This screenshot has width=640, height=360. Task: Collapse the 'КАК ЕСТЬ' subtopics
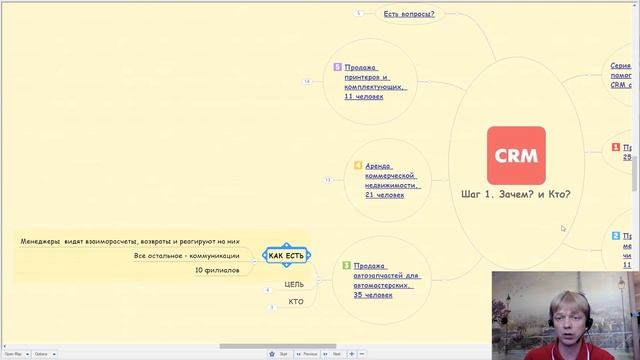255,261
